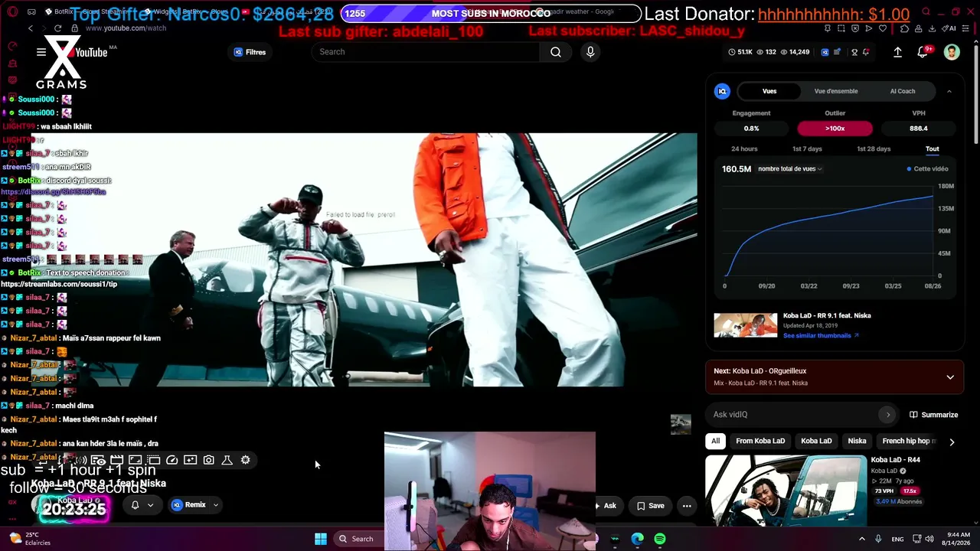Image resolution: width=980 pixels, height=551 pixels.
Task: Click the vidIQ toolbar camera screenshot icon
Action: [208, 460]
